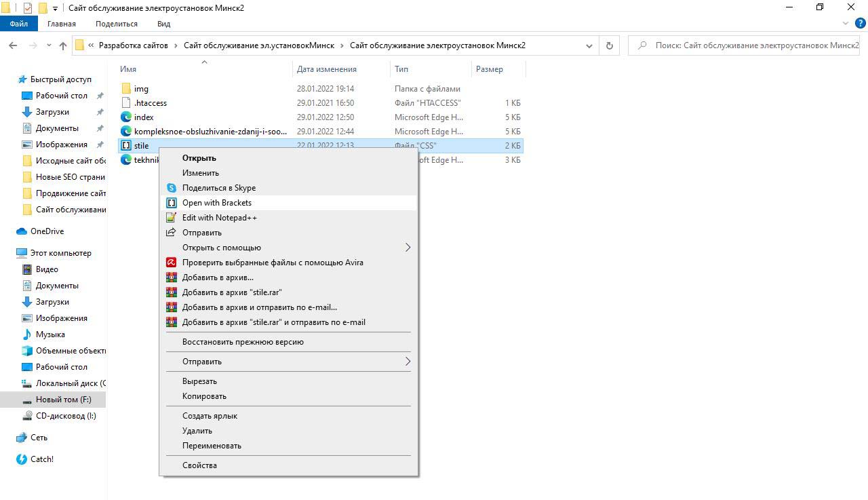The image size is (868, 500).
Task: Expand the "Открыть с помощью" submenu
Action: [408, 248]
